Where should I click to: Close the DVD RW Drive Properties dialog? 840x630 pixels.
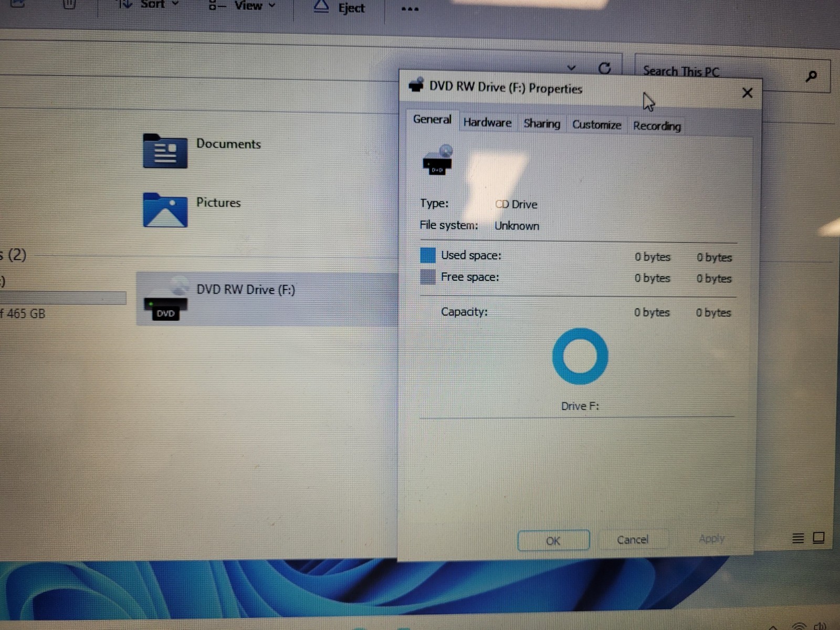coord(747,93)
